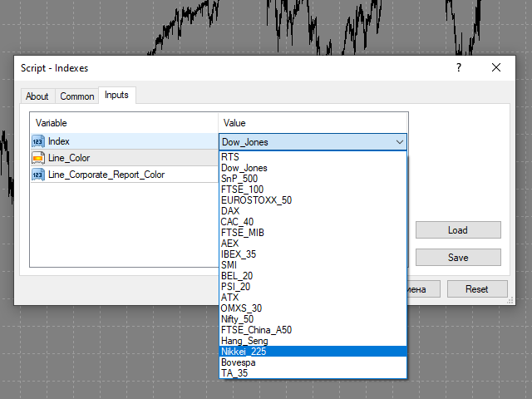Select Nifty_50 from the list
532x399 pixels.
313,319
